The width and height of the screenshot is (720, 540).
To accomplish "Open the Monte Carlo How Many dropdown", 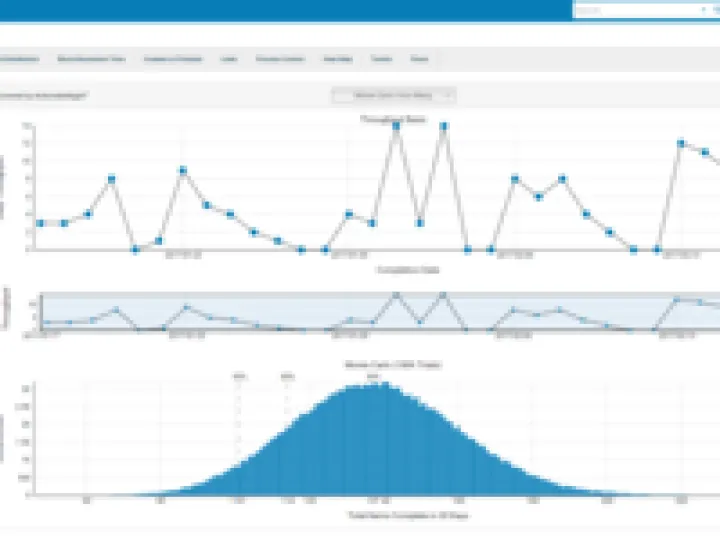I will 393,95.
